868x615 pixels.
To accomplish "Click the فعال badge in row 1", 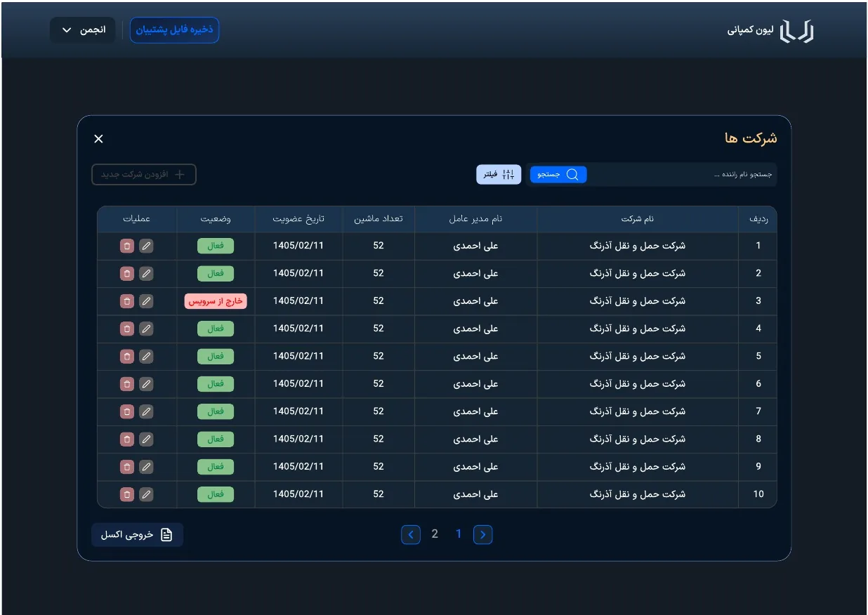I will tap(216, 246).
